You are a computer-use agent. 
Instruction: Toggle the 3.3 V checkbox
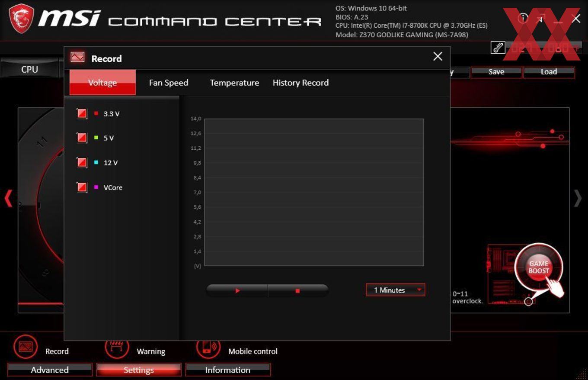coord(82,113)
